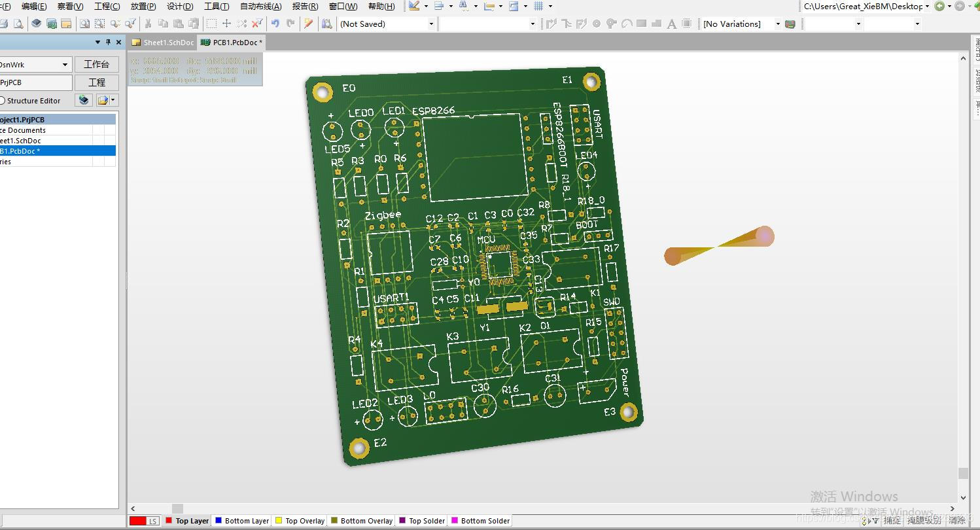The width and height of the screenshot is (980, 530).
Task: Click the print preview icon
Action: tap(18, 24)
